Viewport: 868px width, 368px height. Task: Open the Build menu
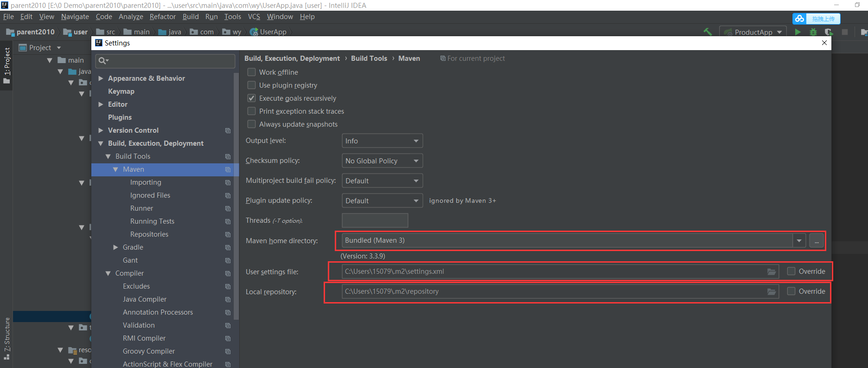(191, 17)
